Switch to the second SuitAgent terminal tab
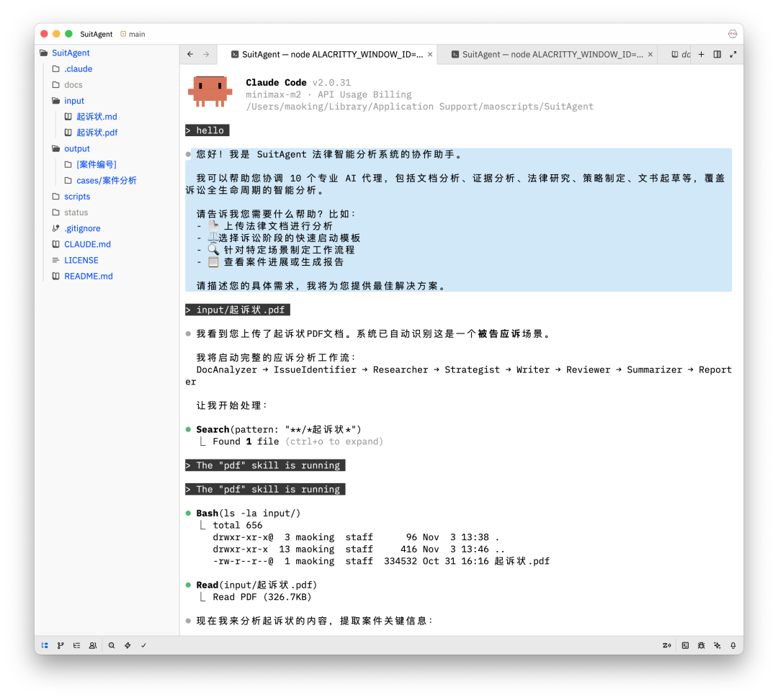 [x=547, y=54]
